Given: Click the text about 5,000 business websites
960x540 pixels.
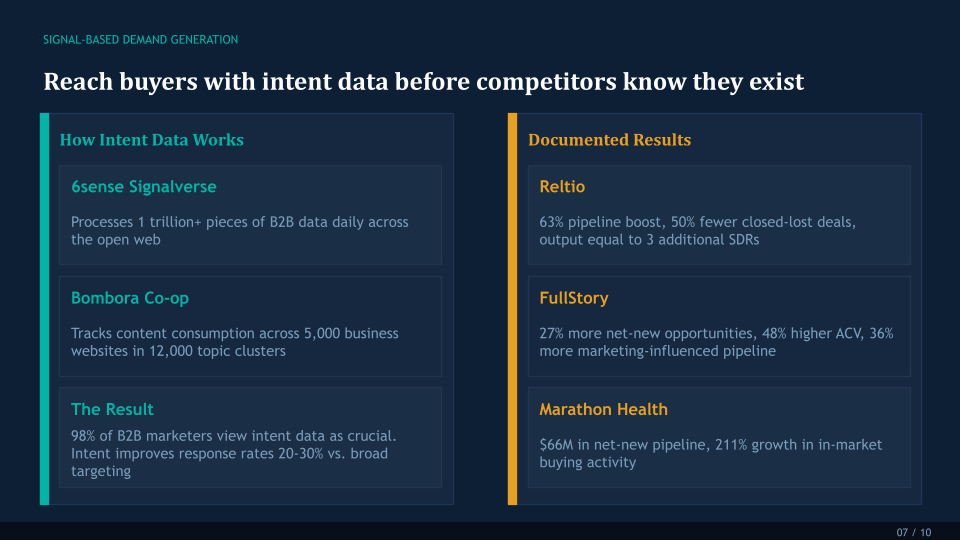Looking at the screenshot, I should click(x=235, y=342).
